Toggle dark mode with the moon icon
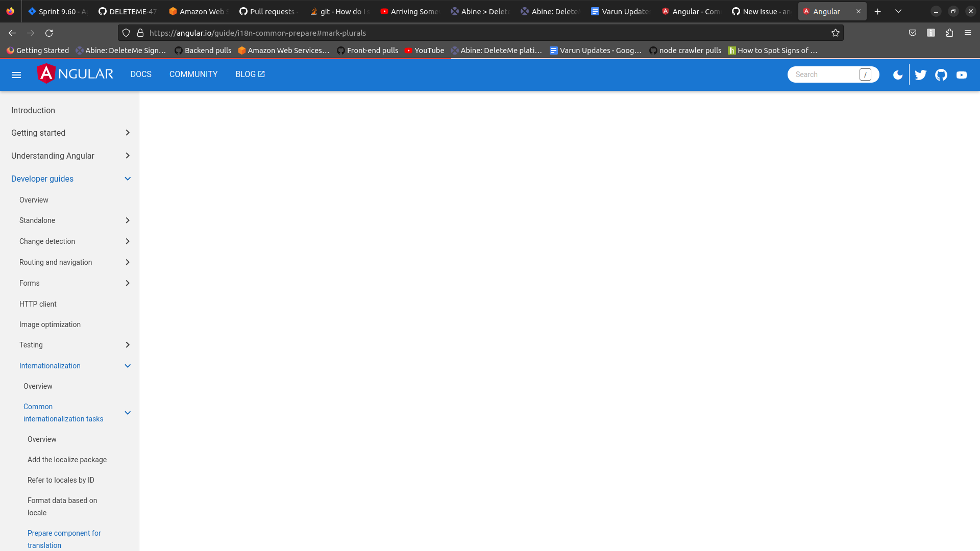Screen dimensions: 980x551 click(x=897, y=74)
